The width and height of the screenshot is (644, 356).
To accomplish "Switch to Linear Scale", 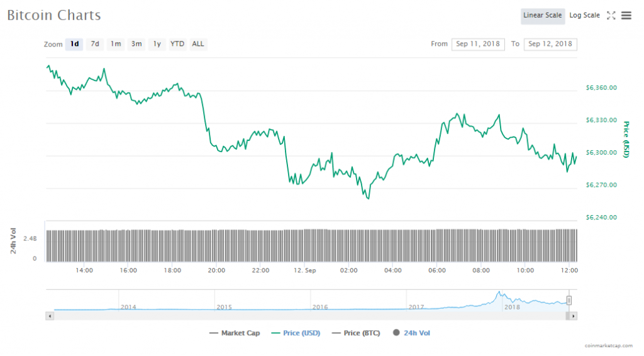I will (x=542, y=16).
